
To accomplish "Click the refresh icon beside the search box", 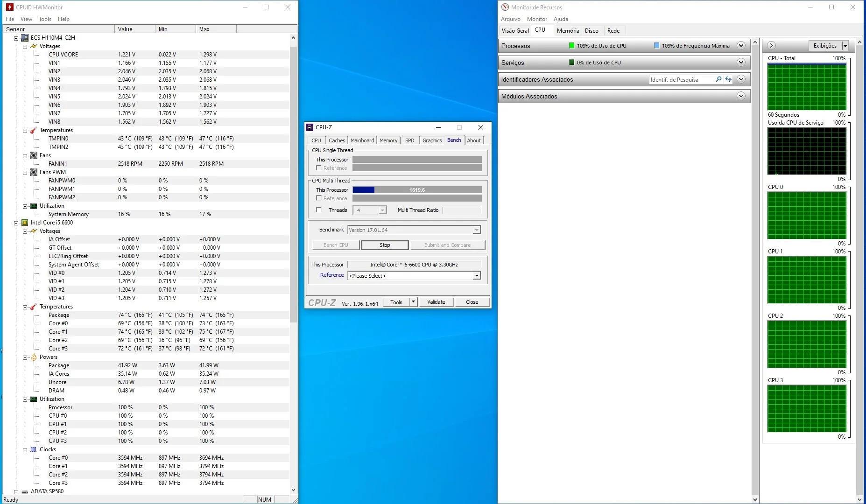I will (x=728, y=79).
